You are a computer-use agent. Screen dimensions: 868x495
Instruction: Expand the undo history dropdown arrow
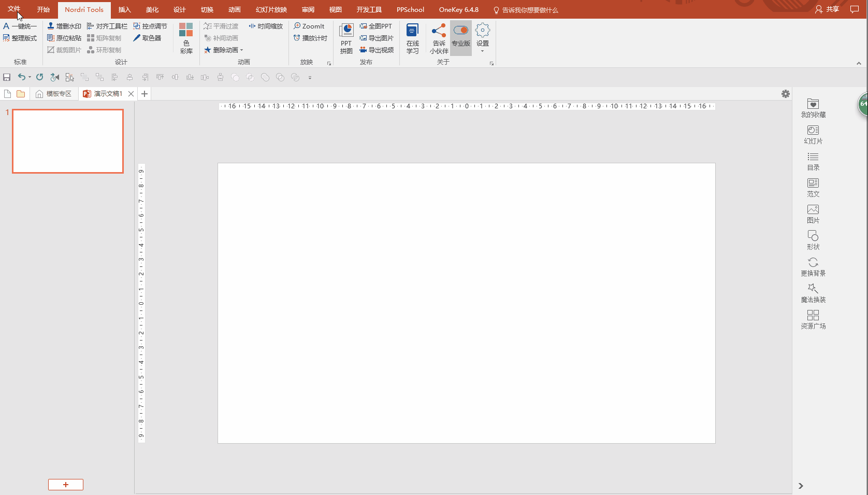[x=30, y=77]
